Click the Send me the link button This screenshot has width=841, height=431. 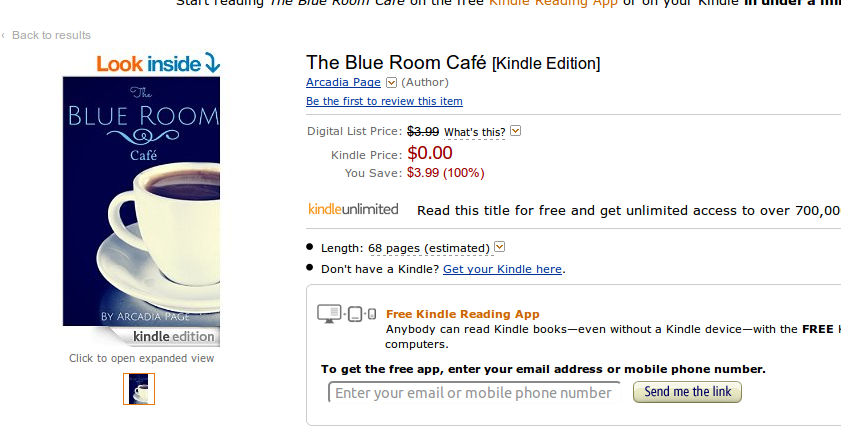coord(687,392)
